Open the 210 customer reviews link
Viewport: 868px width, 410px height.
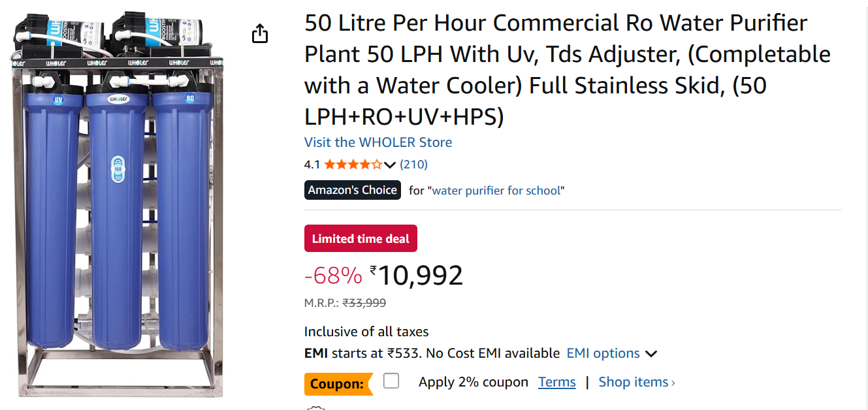tap(413, 165)
